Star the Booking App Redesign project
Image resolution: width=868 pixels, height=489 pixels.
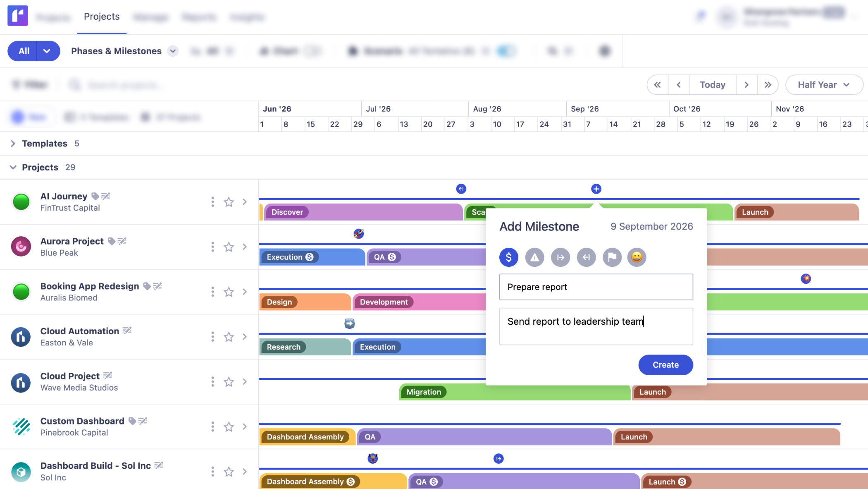pyautogui.click(x=229, y=292)
